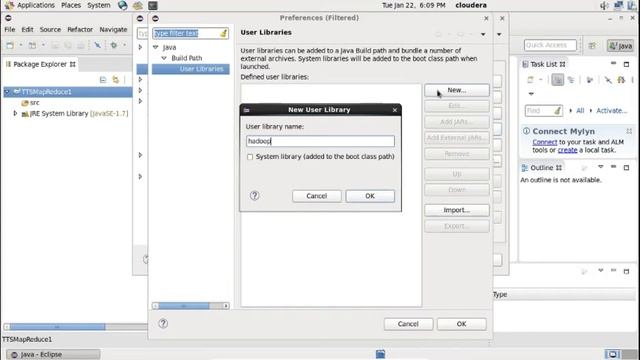640x360 pixels.
Task: Click the Activate... link in Task List
Action: 611,111
